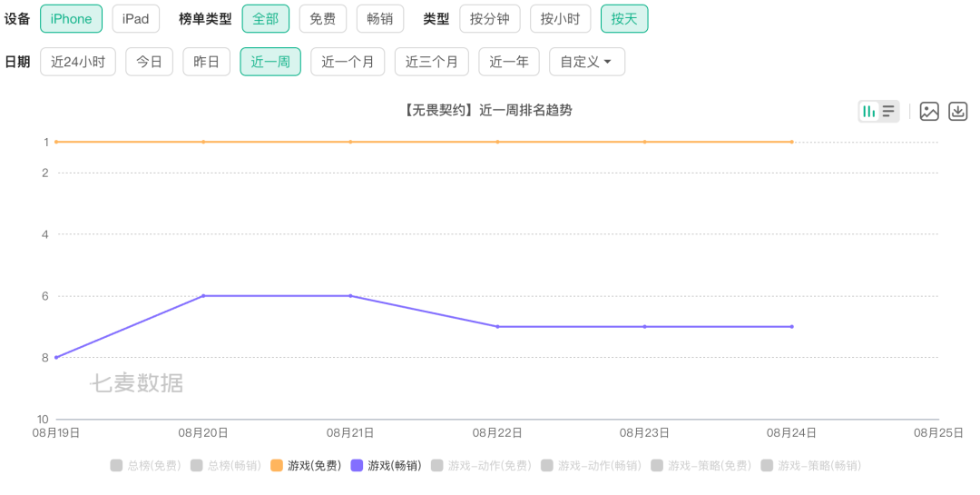Hide the 游戏(畅销) purple series
Screen dimensions: 980x495
[x=386, y=466]
